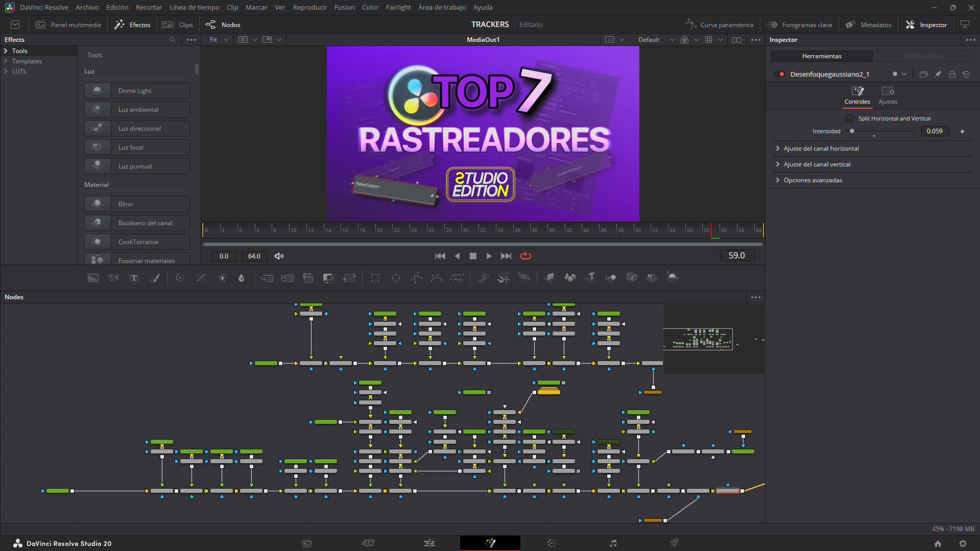The width and height of the screenshot is (980, 551).
Task: Add a Blur droplet tool node
Action: tap(242, 278)
